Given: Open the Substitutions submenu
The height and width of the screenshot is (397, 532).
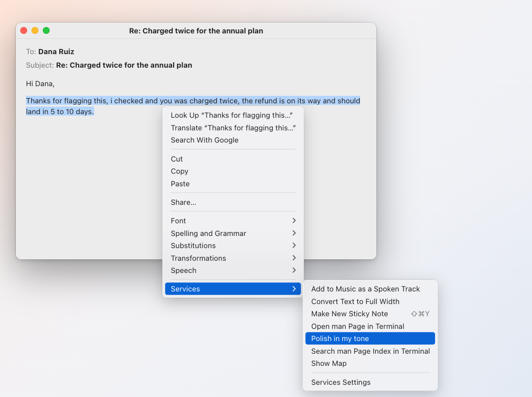Looking at the screenshot, I should click(233, 245).
